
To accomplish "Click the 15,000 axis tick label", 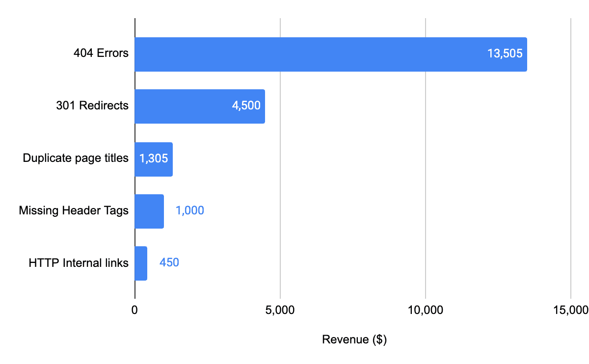I will click(x=570, y=310).
